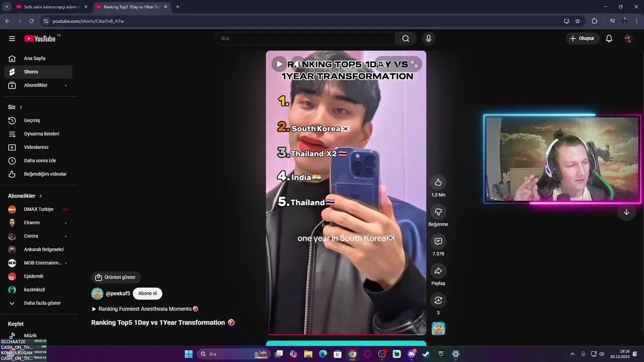This screenshot has height=362, width=644.
Task: Open DMAX Turkiye channel
Action: coord(38,209)
